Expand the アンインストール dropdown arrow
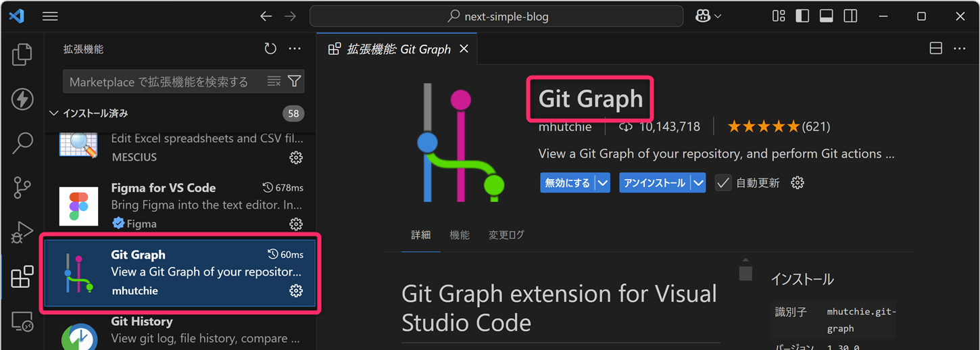Image resolution: width=980 pixels, height=350 pixels. click(698, 183)
